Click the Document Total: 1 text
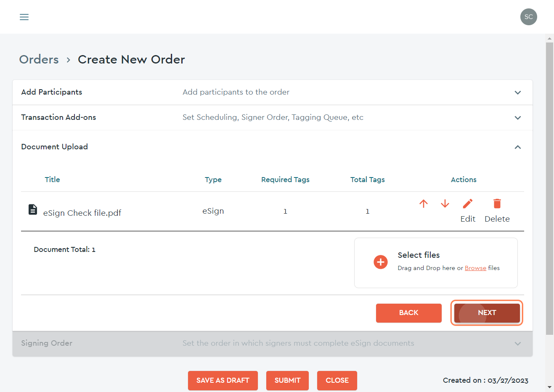This screenshot has height=392, width=554. coord(64,249)
